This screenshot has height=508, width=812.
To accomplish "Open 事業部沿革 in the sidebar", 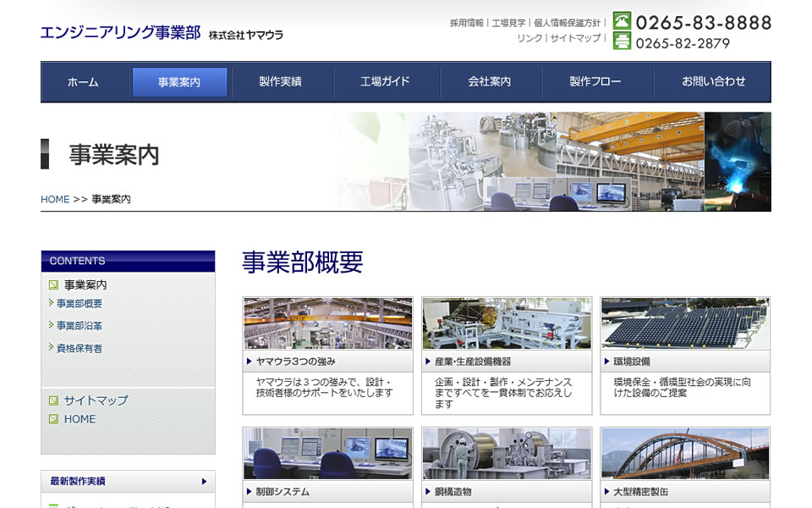I will click(x=80, y=325).
